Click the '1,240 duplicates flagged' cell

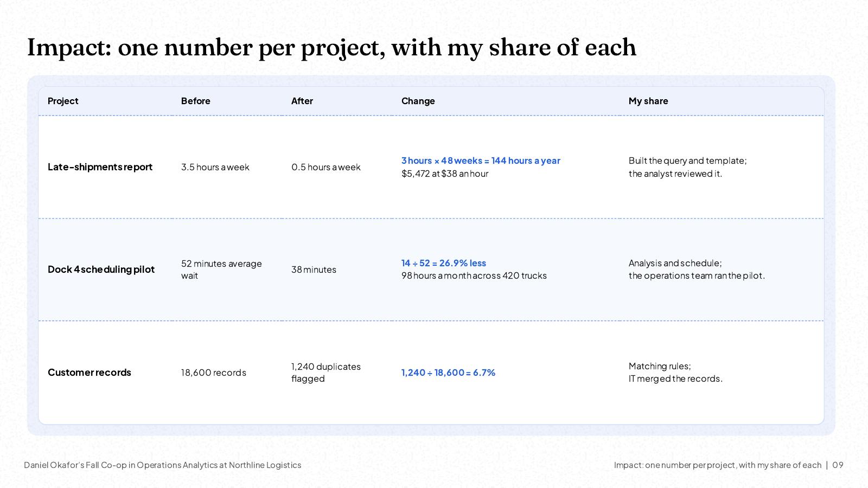[x=326, y=373]
